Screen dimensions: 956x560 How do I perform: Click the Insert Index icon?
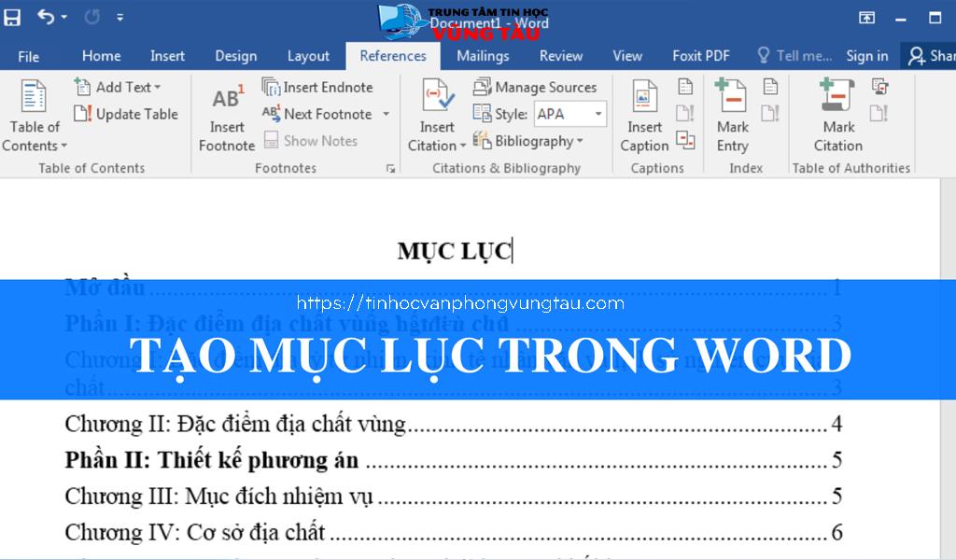click(x=770, y=87)
